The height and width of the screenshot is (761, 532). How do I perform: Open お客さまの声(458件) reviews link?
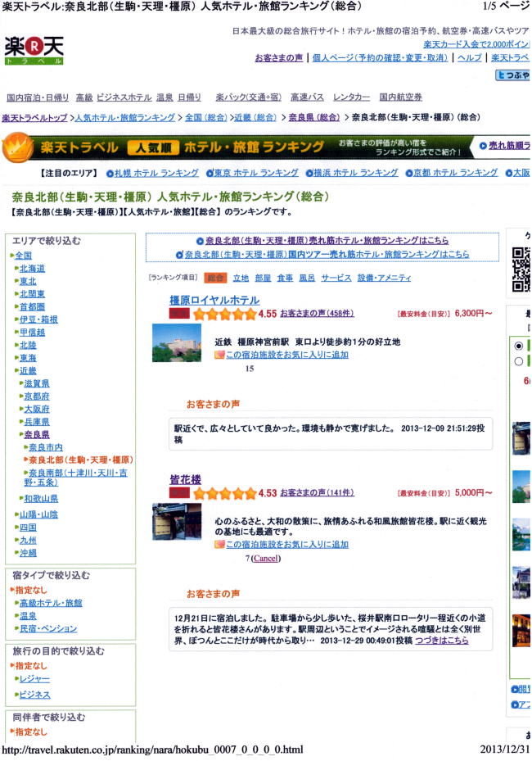[x=318, y=314]
